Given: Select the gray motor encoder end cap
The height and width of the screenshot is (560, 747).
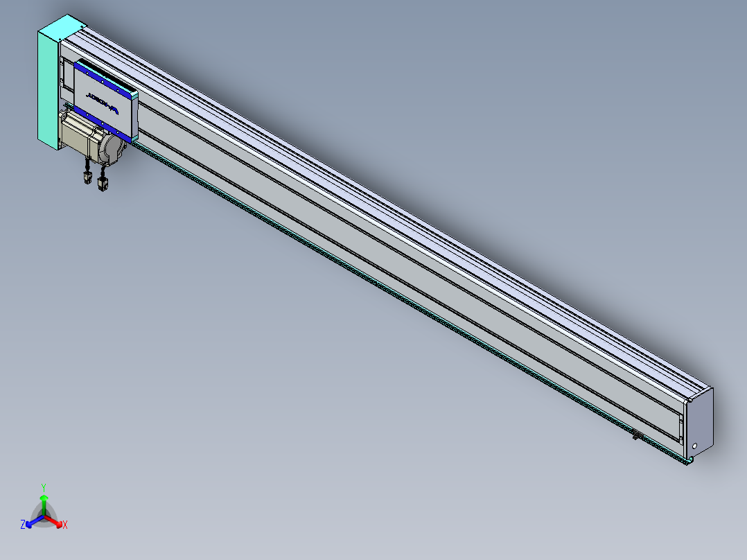Looking at the screenshot, I should point(114,149).
